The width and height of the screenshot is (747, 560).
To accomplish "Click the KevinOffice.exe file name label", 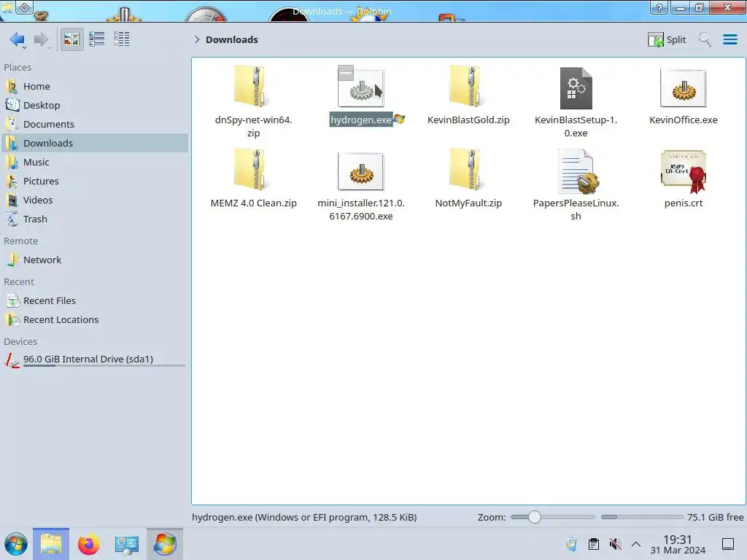I will (683, 120).
